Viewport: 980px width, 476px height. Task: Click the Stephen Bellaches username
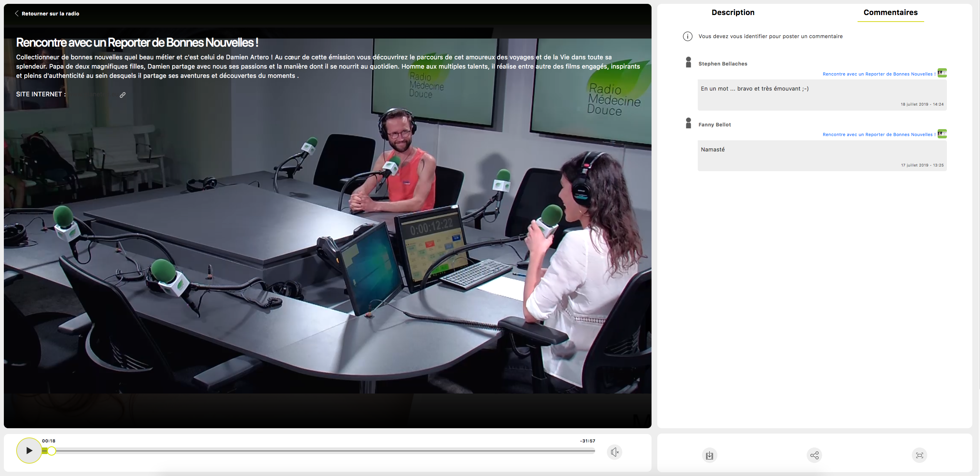coord(723,64)
